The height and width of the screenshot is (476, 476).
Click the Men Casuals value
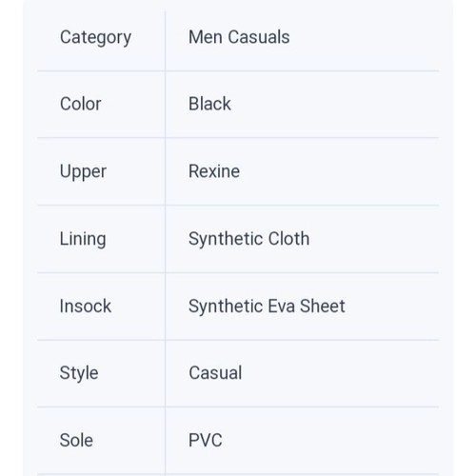(239, 37)
